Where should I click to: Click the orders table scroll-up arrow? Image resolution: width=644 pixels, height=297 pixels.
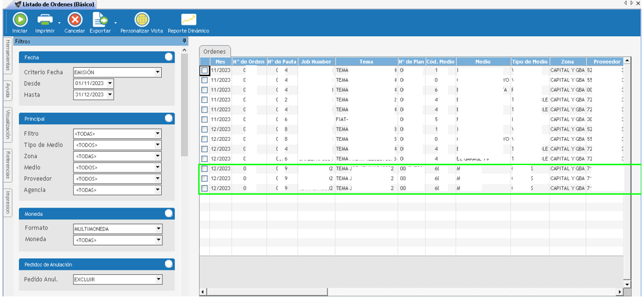coord(626,61)
